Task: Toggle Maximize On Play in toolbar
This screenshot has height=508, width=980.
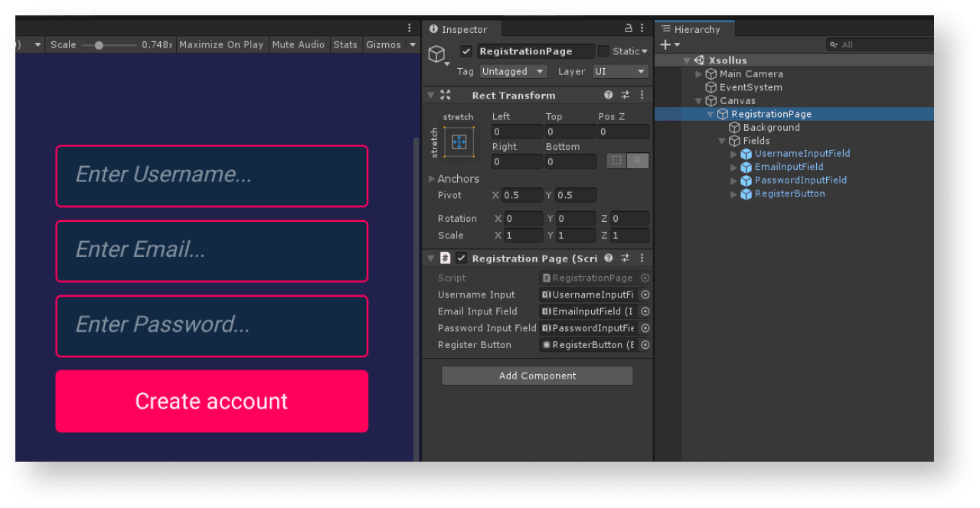Action: (220, 44)
